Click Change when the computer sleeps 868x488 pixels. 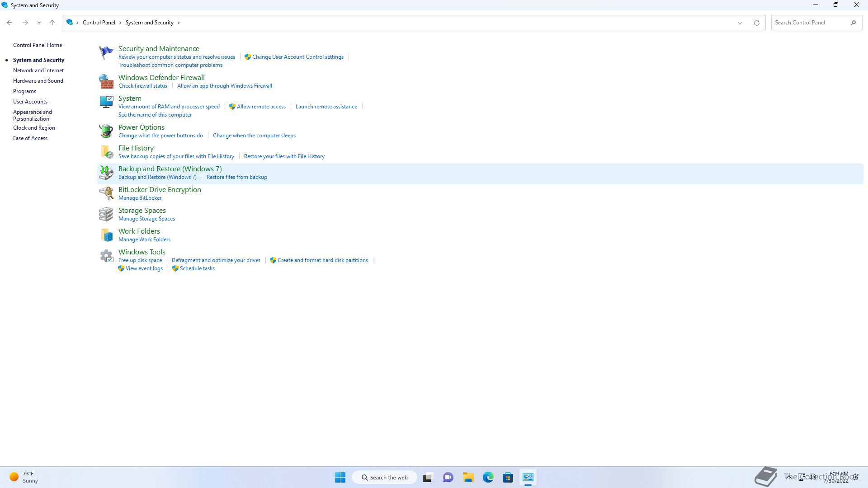click(x=254, y=136)
